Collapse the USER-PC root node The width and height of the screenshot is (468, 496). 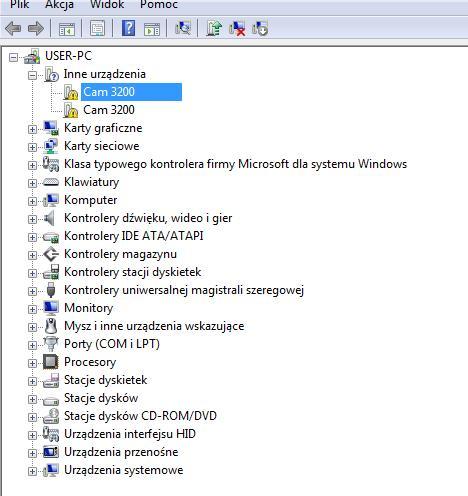pyautogui.click(x=13, y=57)
